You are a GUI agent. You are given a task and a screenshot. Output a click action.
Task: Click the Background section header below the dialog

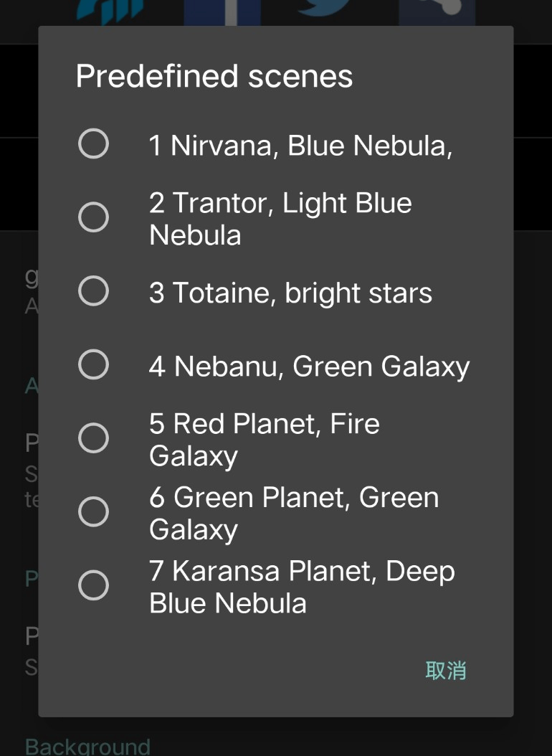87,746
